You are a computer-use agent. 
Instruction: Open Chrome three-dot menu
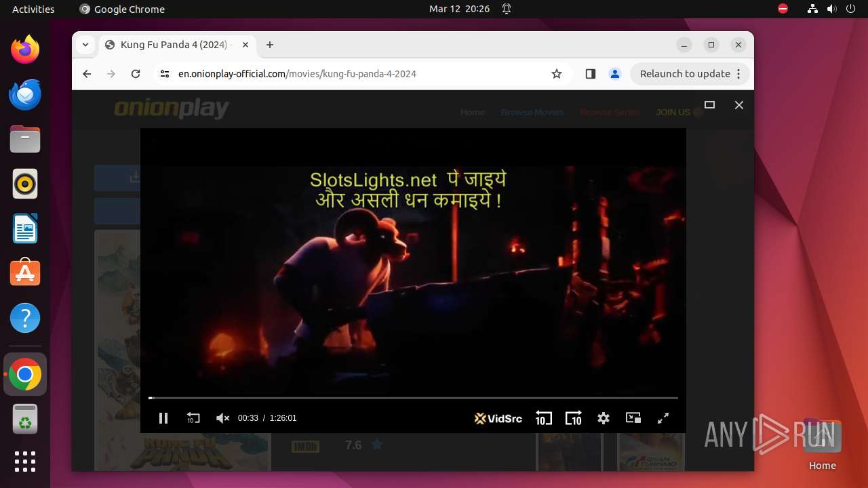[739, 74]
